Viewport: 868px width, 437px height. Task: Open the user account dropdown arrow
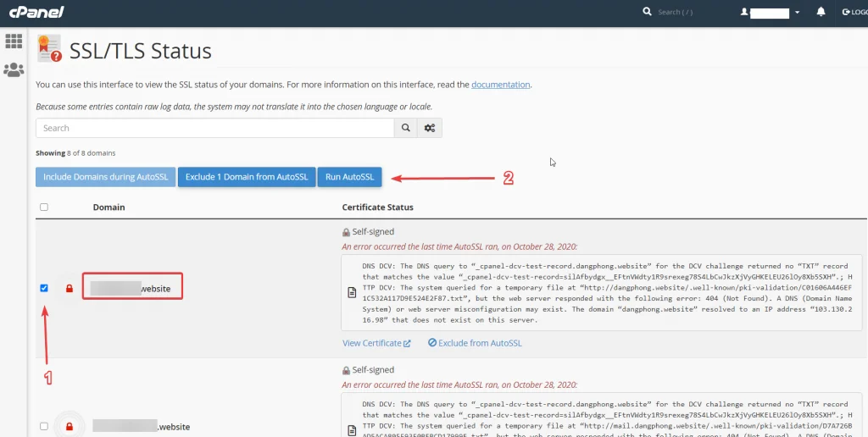pos(797,12)
